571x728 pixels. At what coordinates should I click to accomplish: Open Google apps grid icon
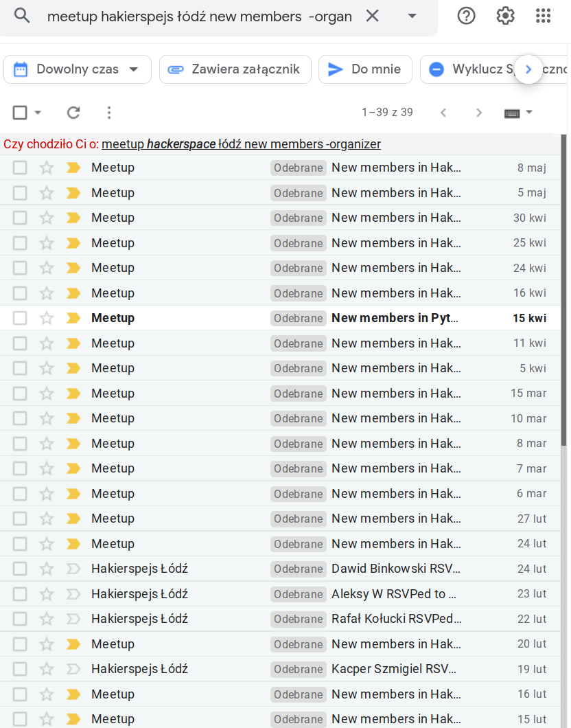click(543, 16)
